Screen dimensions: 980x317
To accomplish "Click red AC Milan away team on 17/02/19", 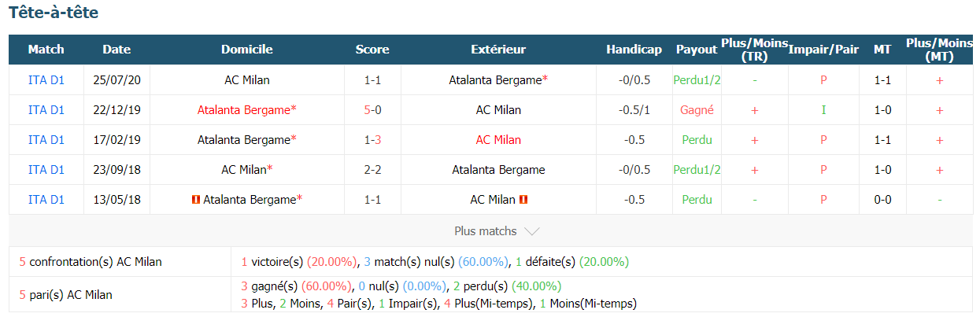I will tap(498, 140).
